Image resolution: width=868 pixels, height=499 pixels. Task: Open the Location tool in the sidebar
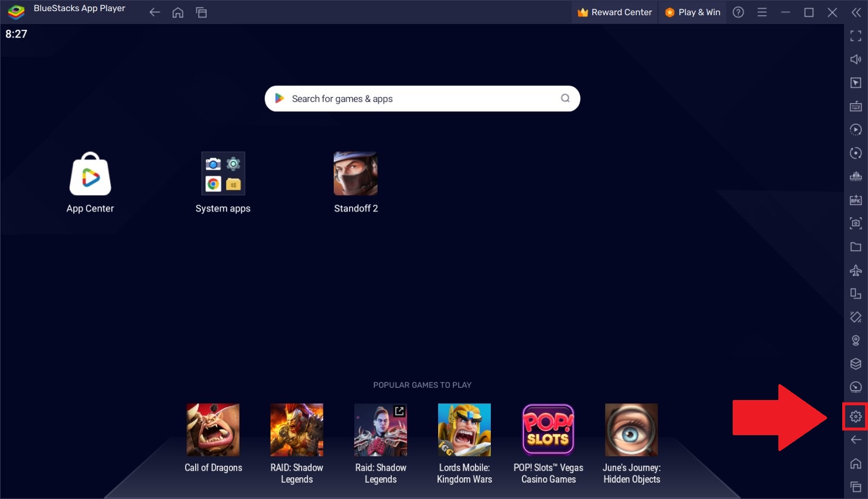[x=855, y=340]
